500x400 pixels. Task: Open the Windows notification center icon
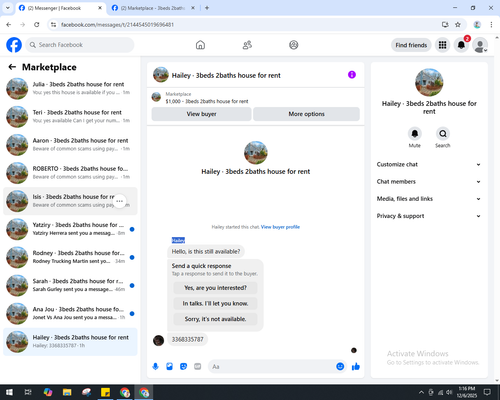487,392
